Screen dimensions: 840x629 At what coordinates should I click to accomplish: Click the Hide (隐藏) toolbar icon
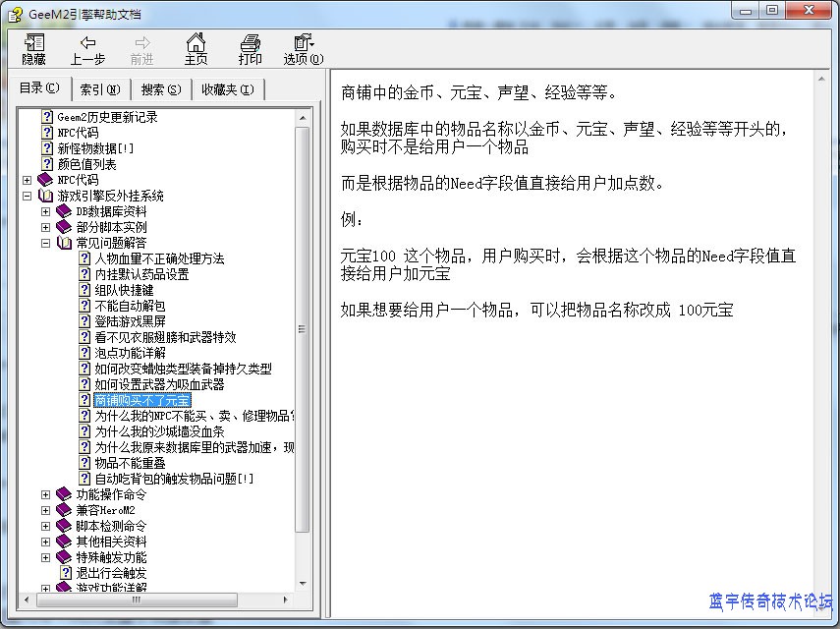click(34, 42)
